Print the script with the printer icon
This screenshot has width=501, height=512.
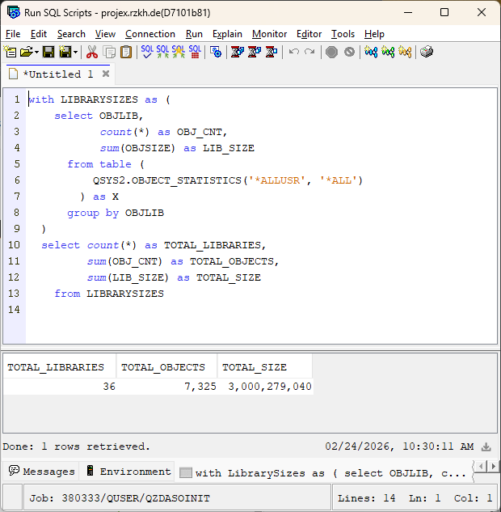426,52
